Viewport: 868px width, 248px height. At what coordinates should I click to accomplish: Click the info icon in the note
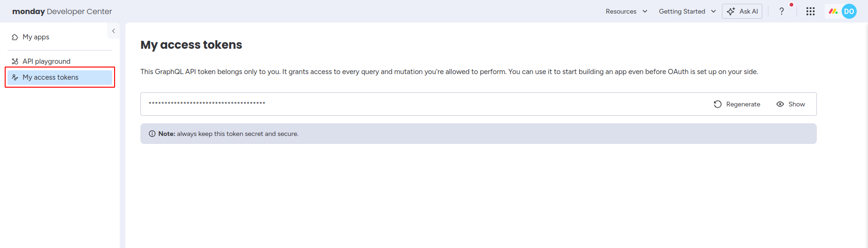(152, 134)
